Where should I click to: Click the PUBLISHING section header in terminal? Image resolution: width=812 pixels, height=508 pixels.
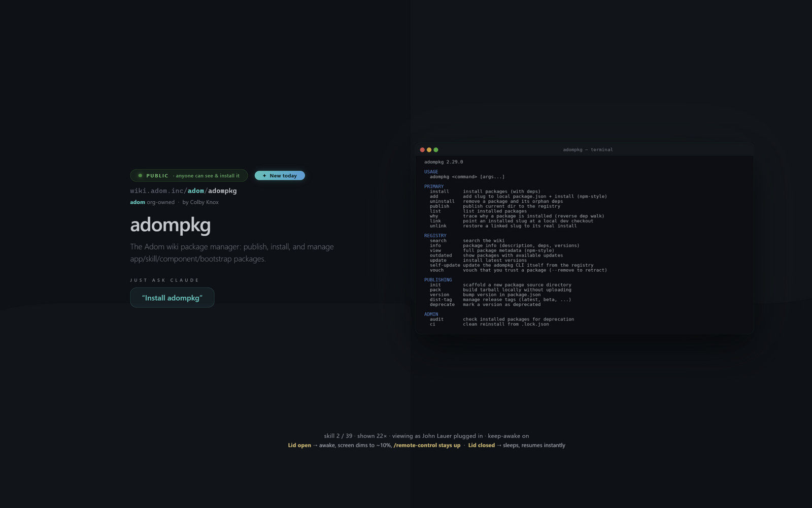(x=438, y=280)
